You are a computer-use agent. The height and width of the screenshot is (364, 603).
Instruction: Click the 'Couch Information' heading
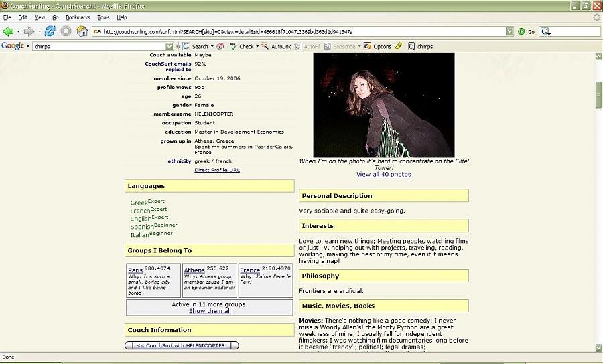[x=159, y=330]
